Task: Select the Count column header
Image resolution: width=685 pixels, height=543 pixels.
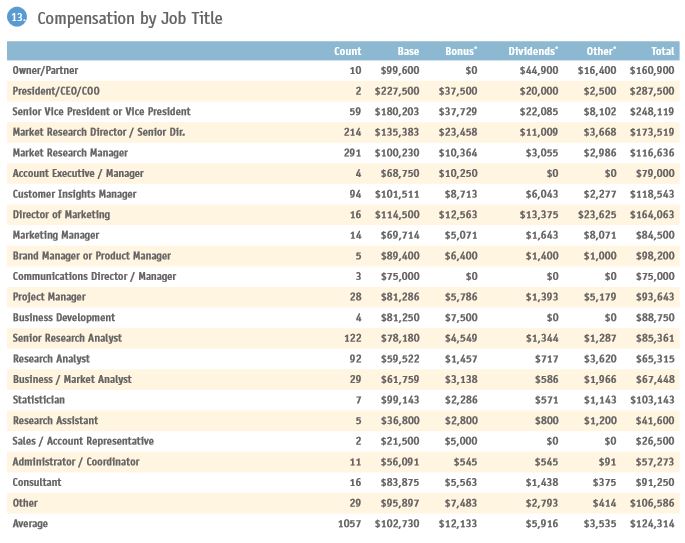Action: tap(347, 51)
